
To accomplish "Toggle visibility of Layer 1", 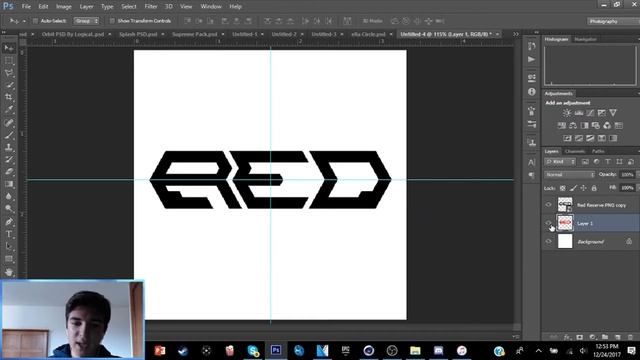I will click(x=549, y=223).
